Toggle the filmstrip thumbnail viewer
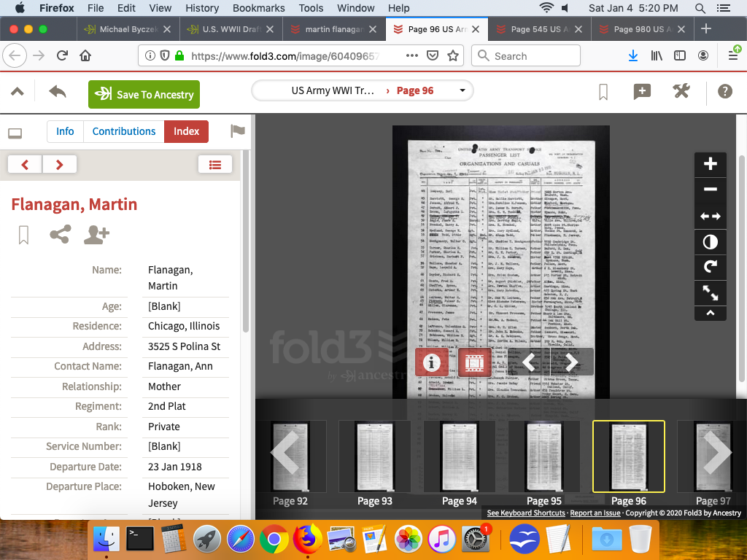Image resolution: width=747 pixels, height=560 pixels. click(474, 362)
